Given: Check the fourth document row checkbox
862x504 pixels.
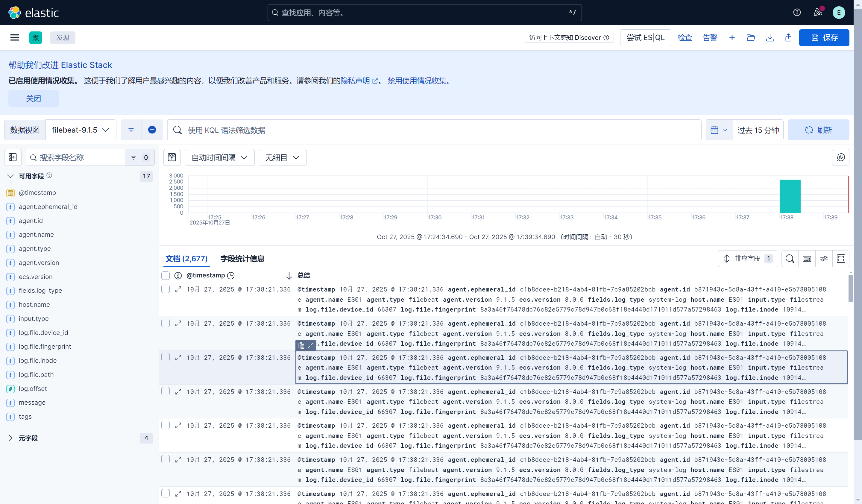Looking at the screenshot, I should pyautogui.click(x=166, y=391).
